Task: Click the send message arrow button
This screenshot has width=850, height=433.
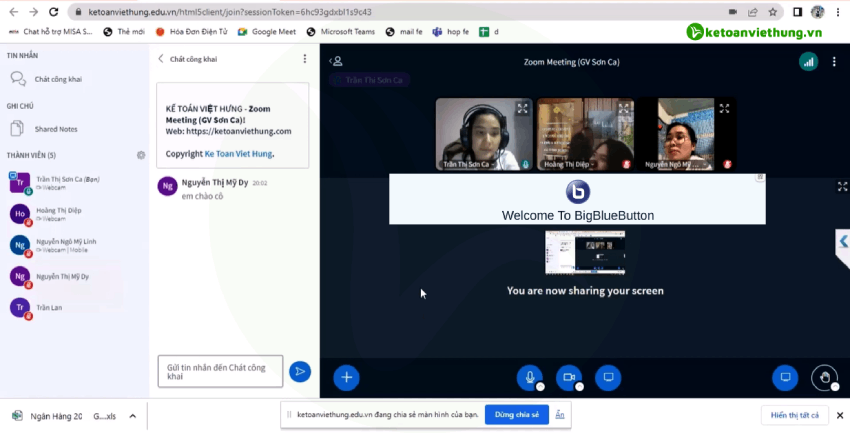Action: click(x=299, y=371)
